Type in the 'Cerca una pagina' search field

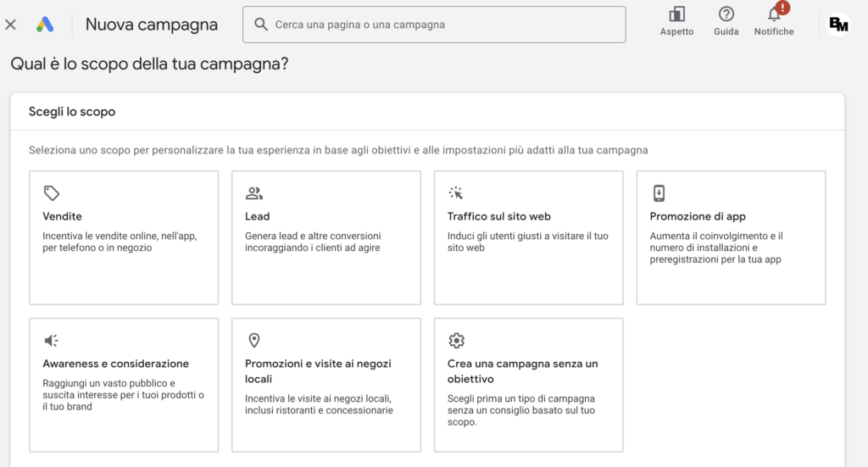[x=441, y=25]
